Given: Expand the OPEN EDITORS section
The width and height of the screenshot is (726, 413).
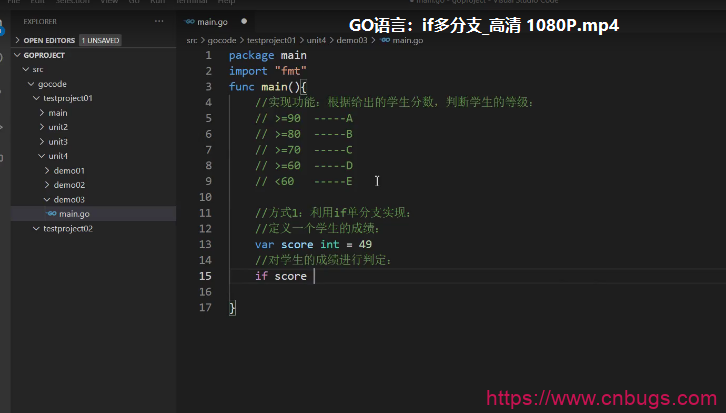Looking at the screenshot, I should click(16, 40).
